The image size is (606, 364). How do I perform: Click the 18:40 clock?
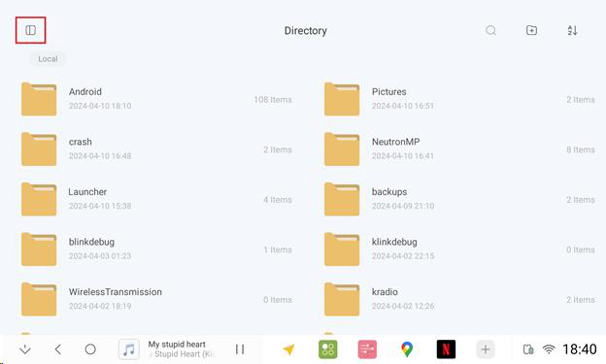click(580, 349)
